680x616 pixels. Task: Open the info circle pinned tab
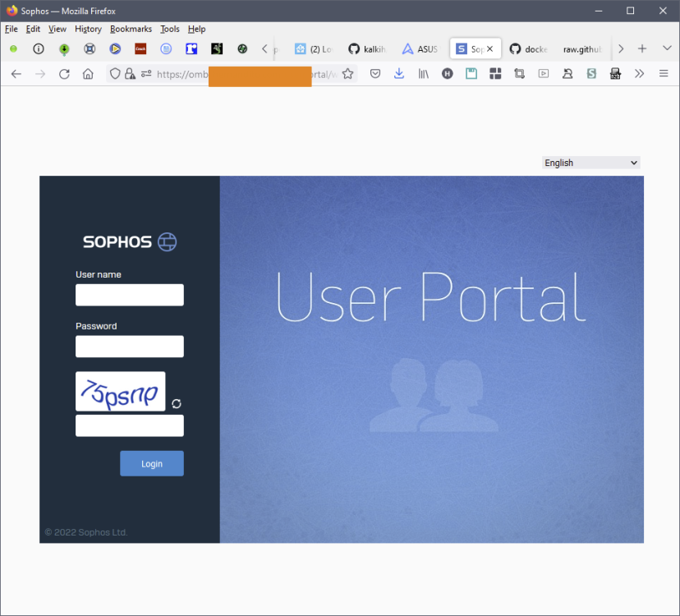(39, 49)
